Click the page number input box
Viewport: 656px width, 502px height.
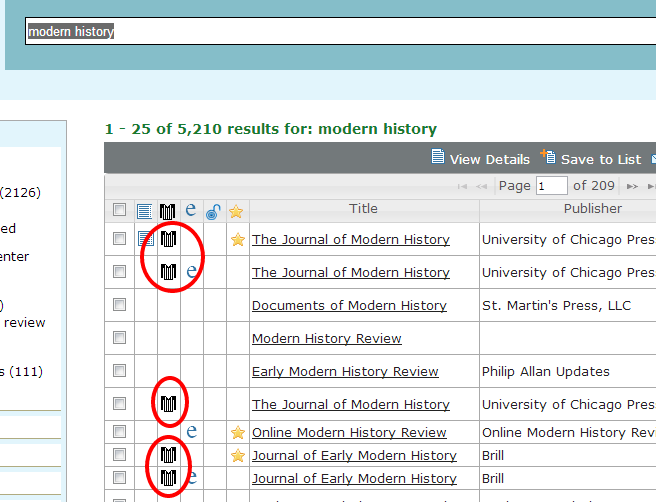[x=552, y=186]
